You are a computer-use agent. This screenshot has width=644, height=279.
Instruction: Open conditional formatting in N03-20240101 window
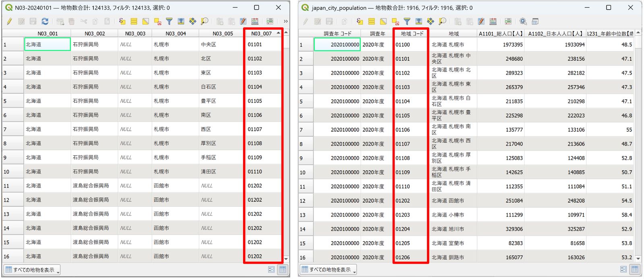click(x=270, y=21)
